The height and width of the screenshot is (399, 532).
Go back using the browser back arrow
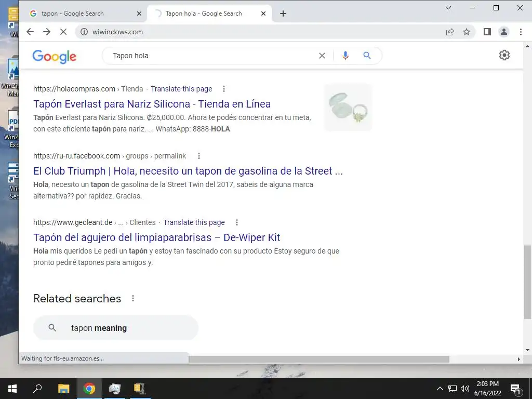click(x=30, y=32)
